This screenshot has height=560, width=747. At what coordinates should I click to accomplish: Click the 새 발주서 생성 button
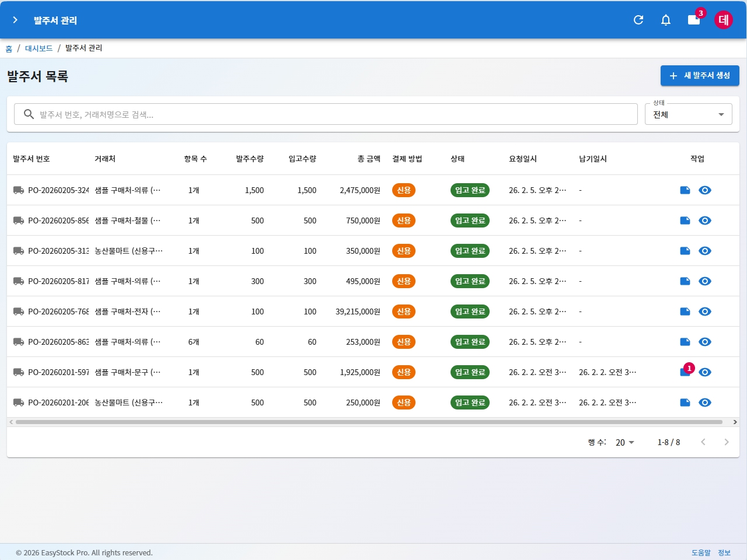(x=700, y=76)
